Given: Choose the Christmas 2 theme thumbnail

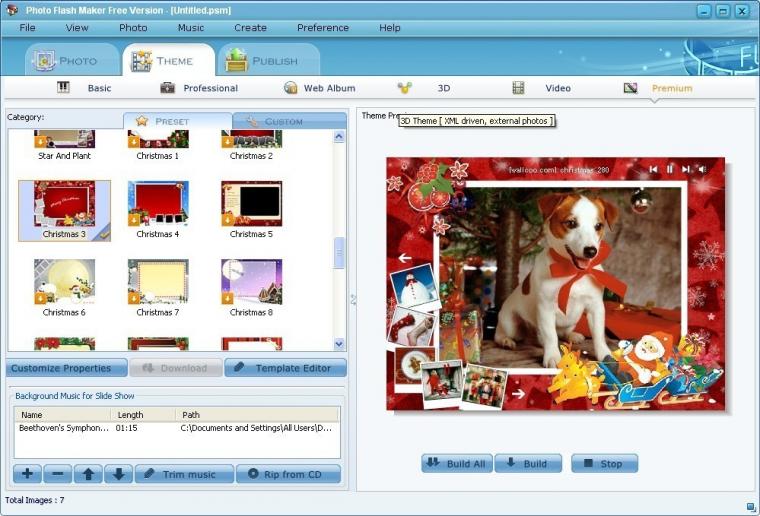Looking at the screenshot, I should [251, 139].
